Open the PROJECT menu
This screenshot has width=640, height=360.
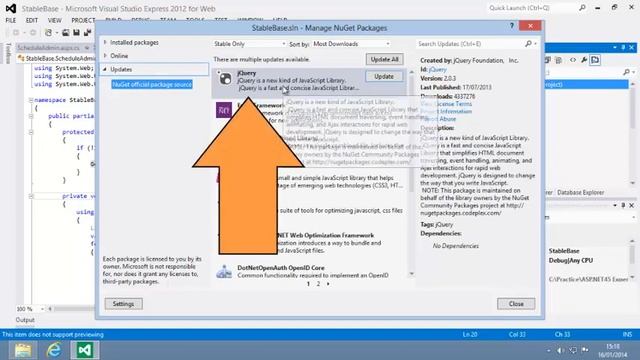pyautogui.click(x=83, y=20)
